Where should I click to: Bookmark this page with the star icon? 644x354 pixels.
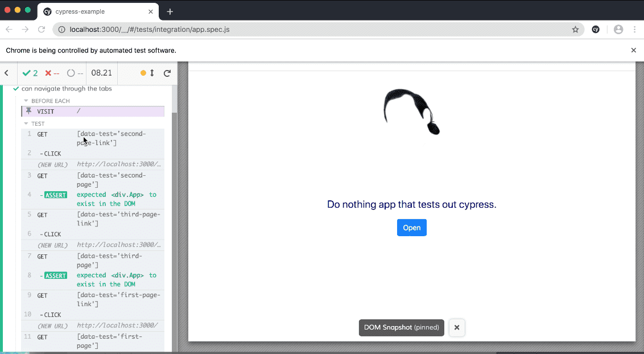tap(575, 29)
